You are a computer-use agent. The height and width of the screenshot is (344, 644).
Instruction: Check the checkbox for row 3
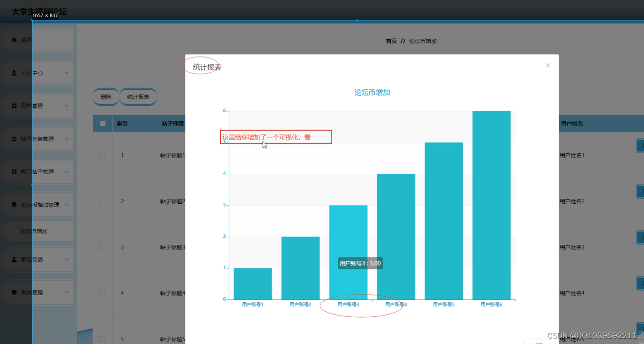click(x=102, y=247)
